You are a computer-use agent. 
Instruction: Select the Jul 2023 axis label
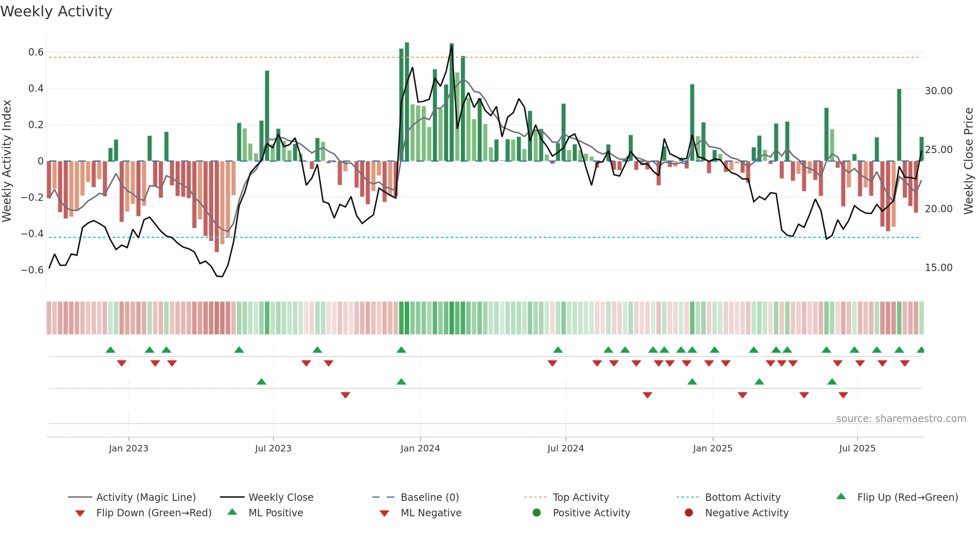click(273, 448)
